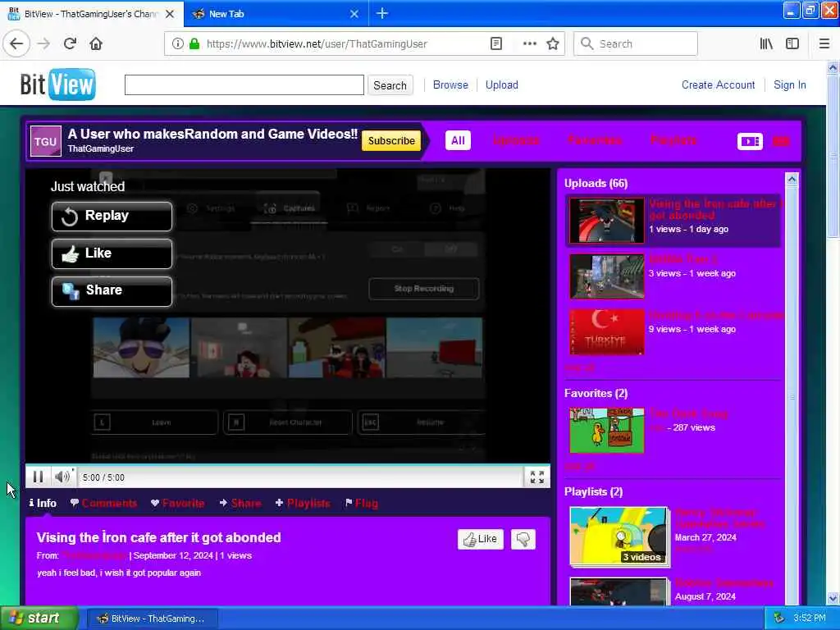The image size is (840, 630).
Task: Toggle reader view in address bar
Action: (496, 44)
